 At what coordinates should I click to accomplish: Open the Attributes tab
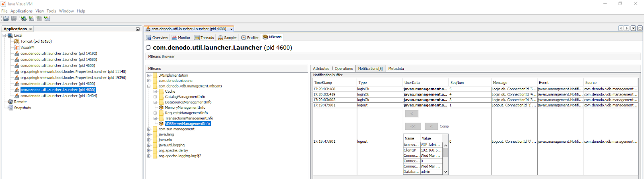pyautogui.click(x=321, y=69)
